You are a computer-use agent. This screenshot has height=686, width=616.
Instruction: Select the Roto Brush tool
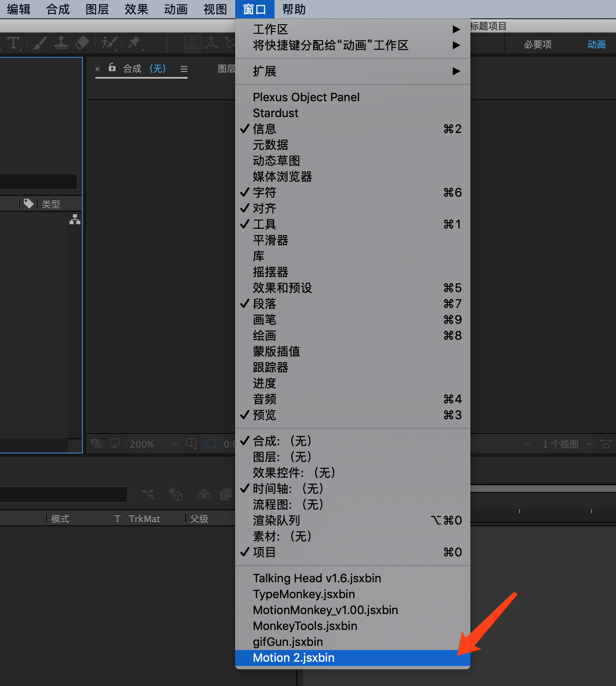(109, 43)
